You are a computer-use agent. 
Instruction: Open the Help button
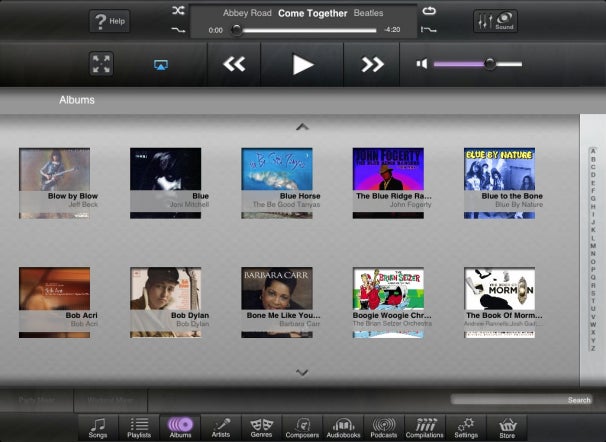pos(110,21)
